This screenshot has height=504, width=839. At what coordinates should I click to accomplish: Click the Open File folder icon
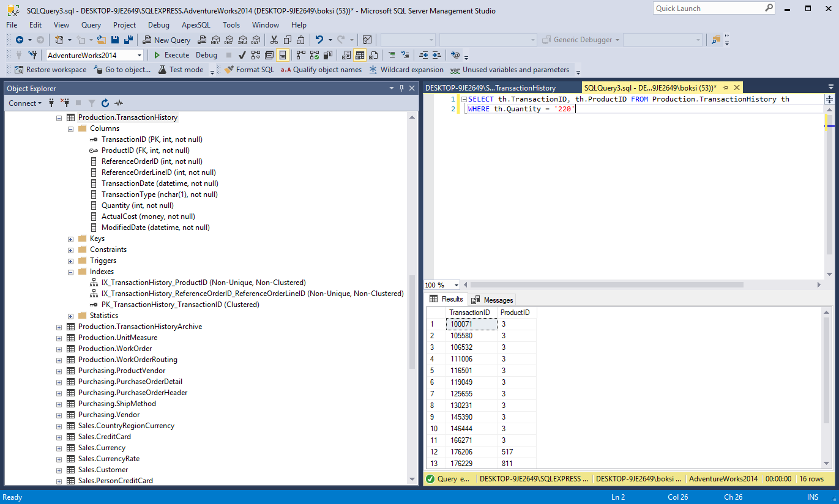pyautogui.click(x=102, y=40)
